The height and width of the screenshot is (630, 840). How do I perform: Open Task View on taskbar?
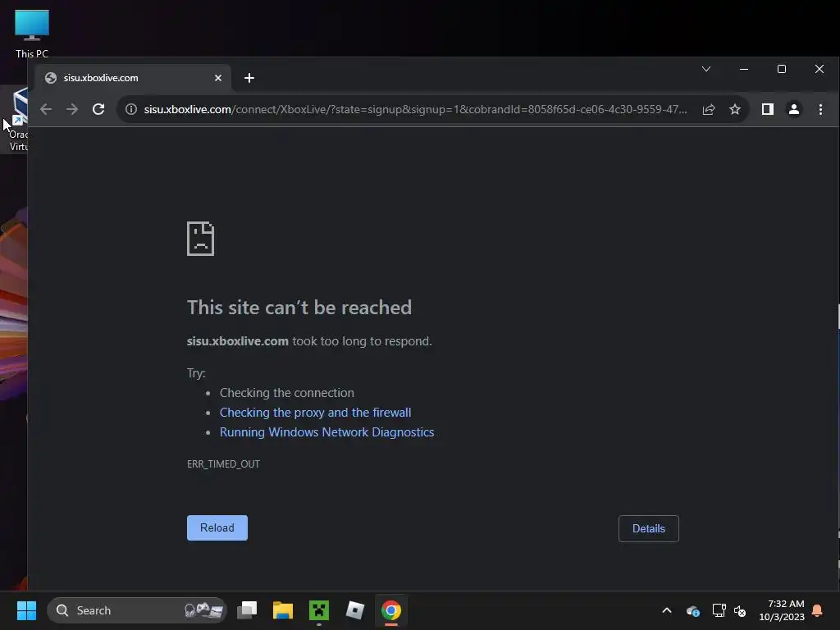pyautogui.click(x=247, y=610)
